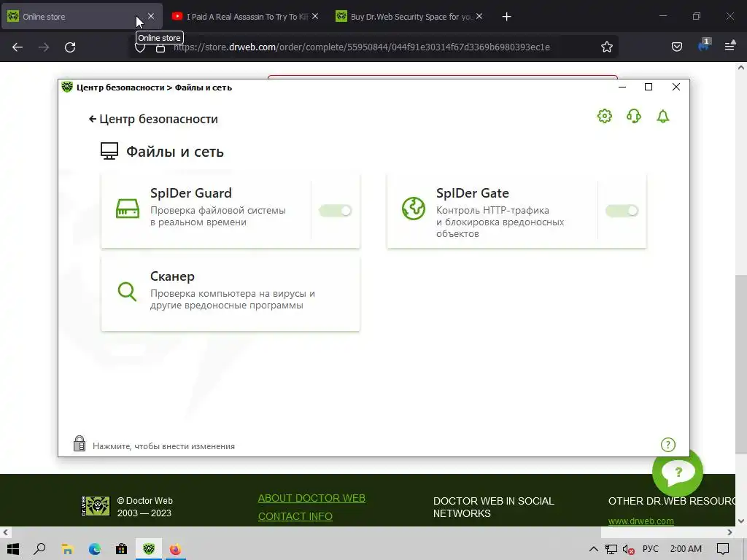This screenshot has width=747, height=560.
Task: Toggle the SpIDer Gate switch
Action: pyautogui.click(x=622, y=211)
